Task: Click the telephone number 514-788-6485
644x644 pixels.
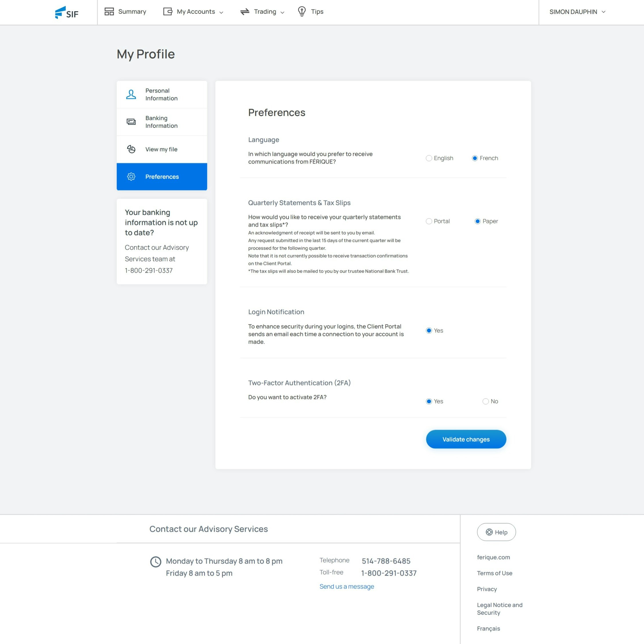Action: click(x=386, y=561)
